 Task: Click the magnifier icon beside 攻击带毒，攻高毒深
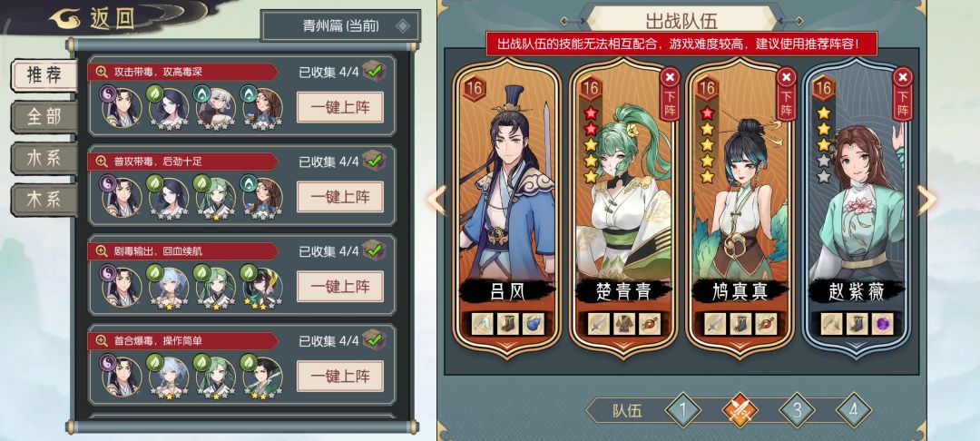coord(102,72)
